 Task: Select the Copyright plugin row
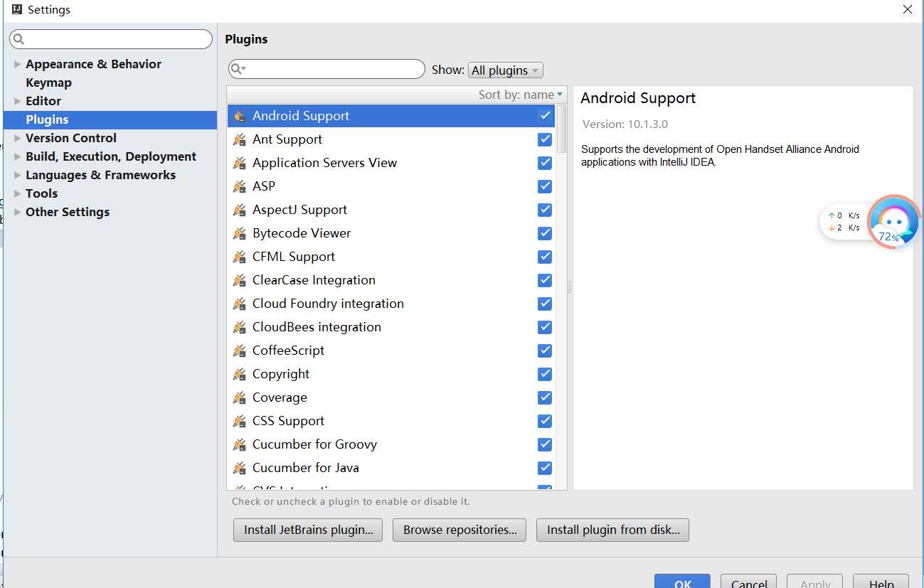click(391, 374)
